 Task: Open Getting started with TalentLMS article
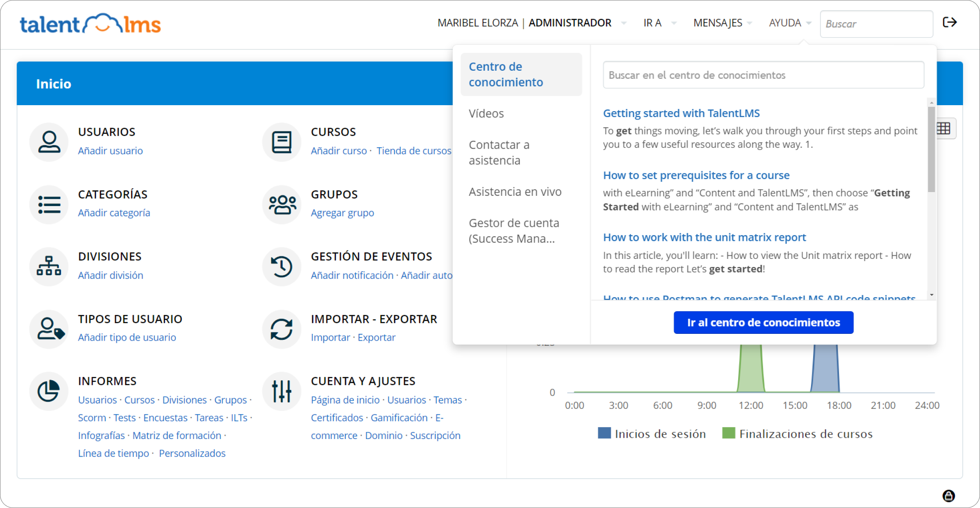[x=681, y=113]
